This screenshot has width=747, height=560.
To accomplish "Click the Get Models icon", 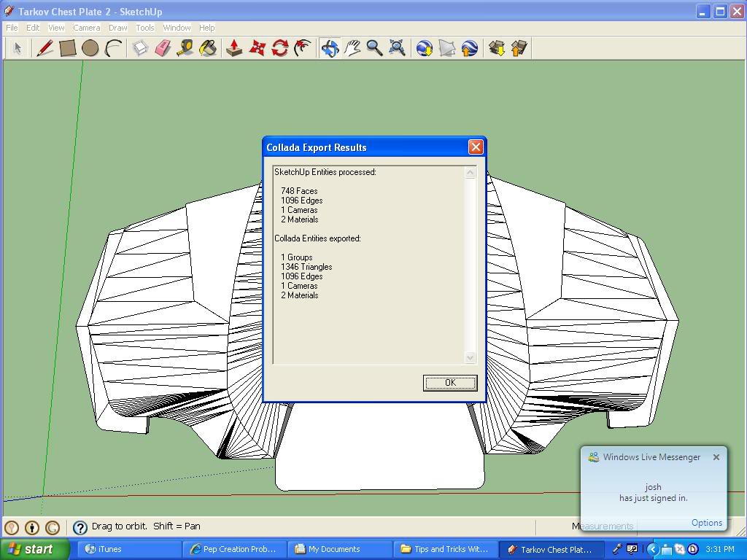I will point(496,49).
